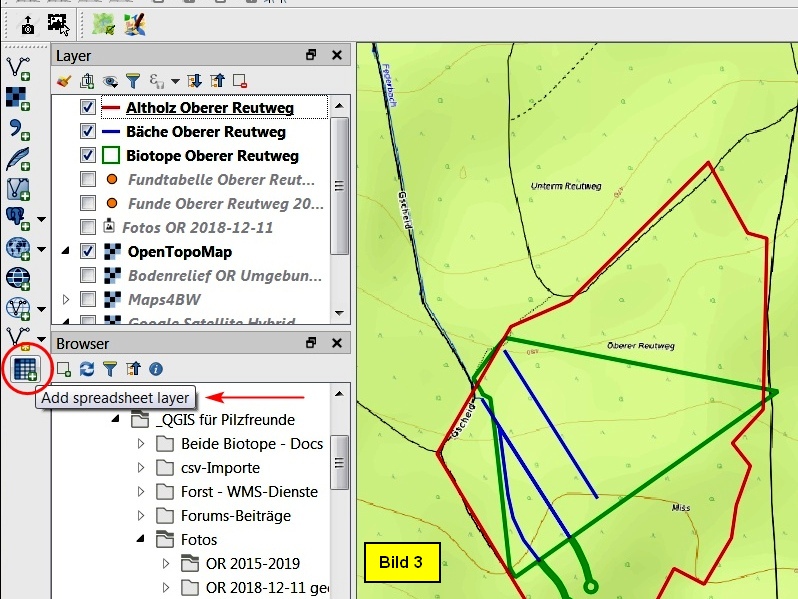798x599 pixels.
Task: Uncheck the Altholz Oberer Reutweg layer
Action: [x=88, y=107]
